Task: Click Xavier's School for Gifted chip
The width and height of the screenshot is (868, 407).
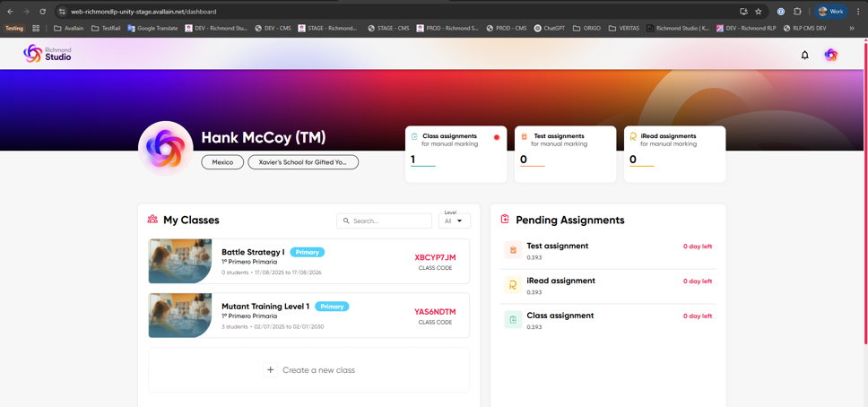Action: [303, 162]
